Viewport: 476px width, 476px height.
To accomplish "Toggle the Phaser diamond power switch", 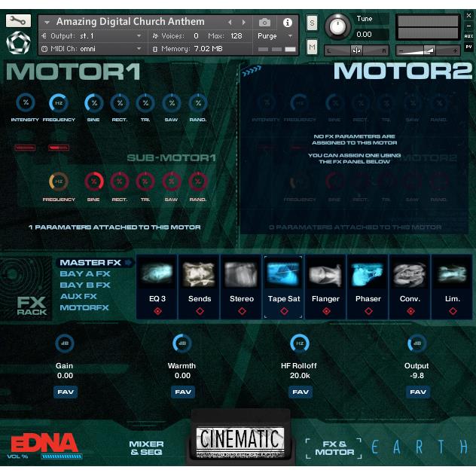I will pyautogui.click(x=368, y=311).
